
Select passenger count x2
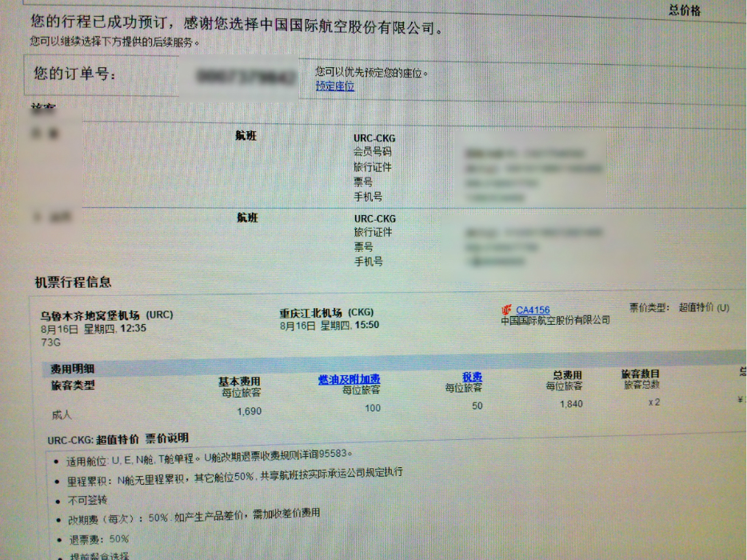click(x=654, y=402)
